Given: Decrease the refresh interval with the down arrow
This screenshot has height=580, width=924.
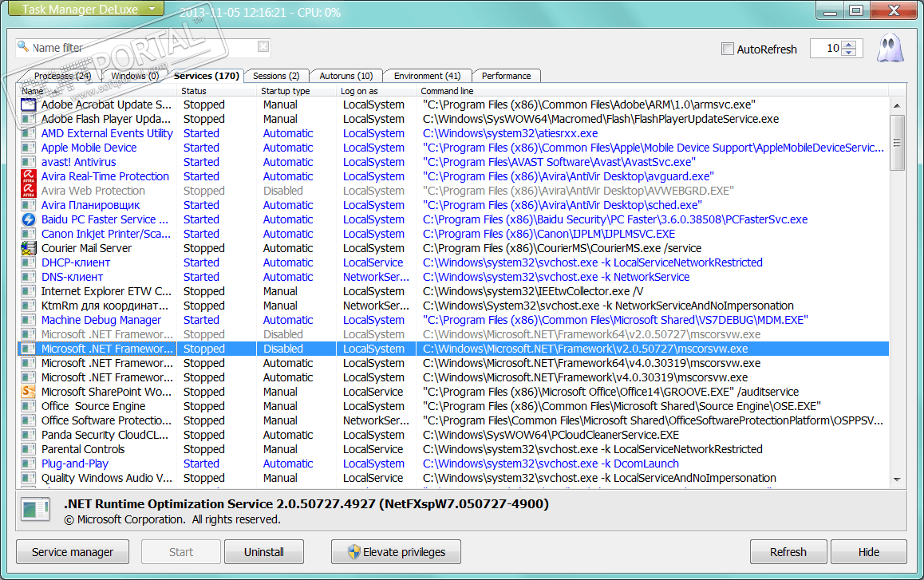Looking at the screenshot, I should point(849,53).
